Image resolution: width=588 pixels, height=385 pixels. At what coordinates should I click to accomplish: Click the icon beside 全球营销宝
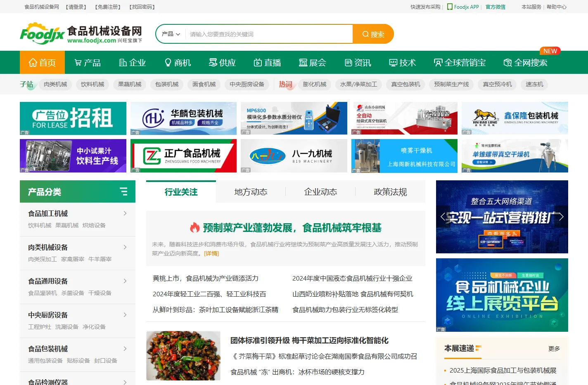tap(438, 63)
